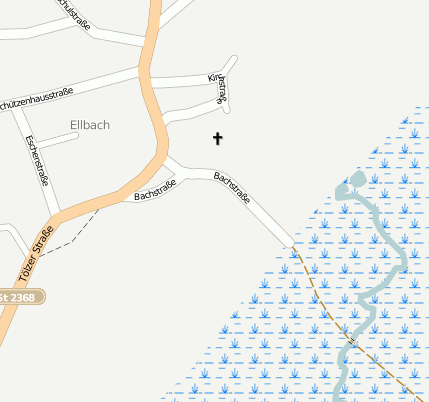
Task: Click the Schulstraße label at top
Action: pyautogui.click(x=74, y=14)
